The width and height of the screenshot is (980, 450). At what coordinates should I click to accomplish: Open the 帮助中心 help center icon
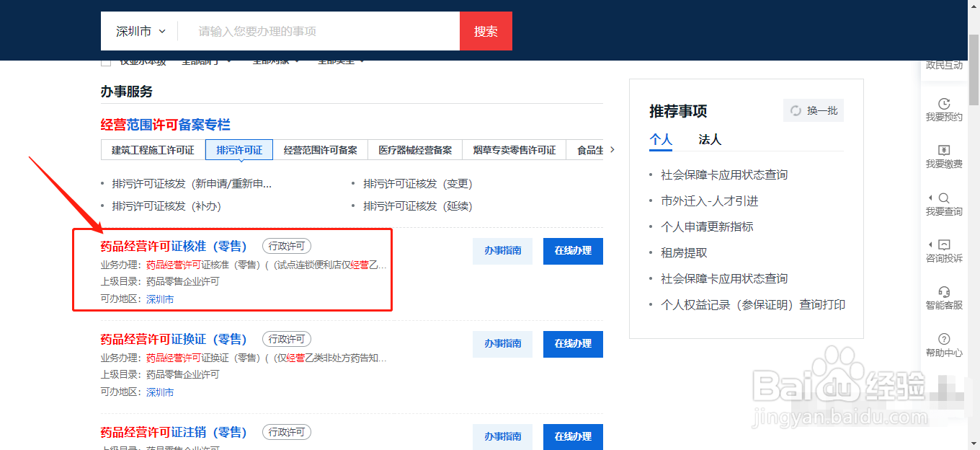(944, 345)
